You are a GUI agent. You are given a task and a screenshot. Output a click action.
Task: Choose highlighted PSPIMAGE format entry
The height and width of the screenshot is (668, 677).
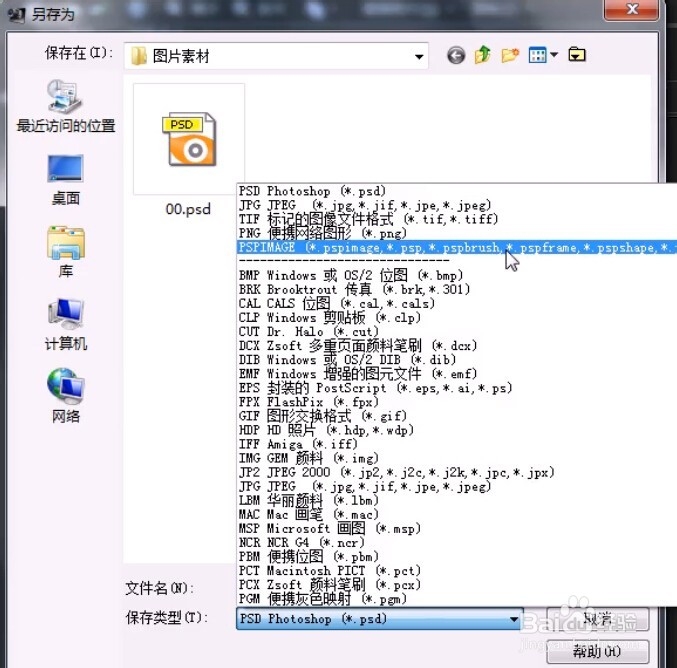(457, 247)
